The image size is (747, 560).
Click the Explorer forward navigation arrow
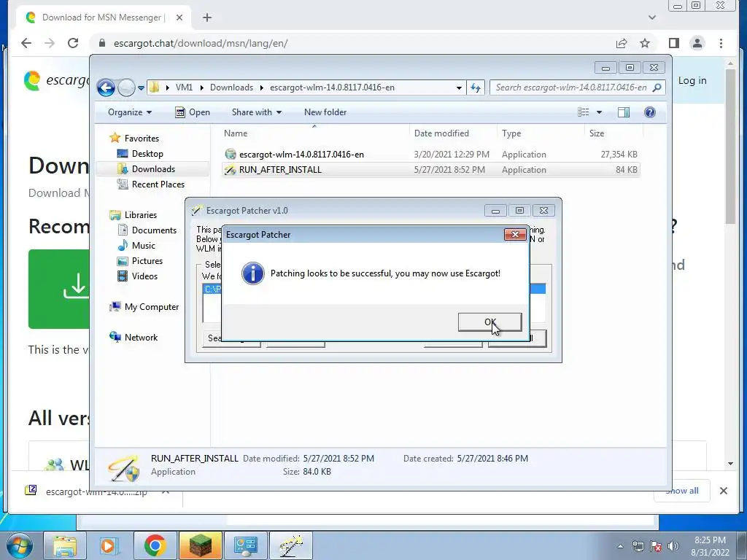pos(126,87)
